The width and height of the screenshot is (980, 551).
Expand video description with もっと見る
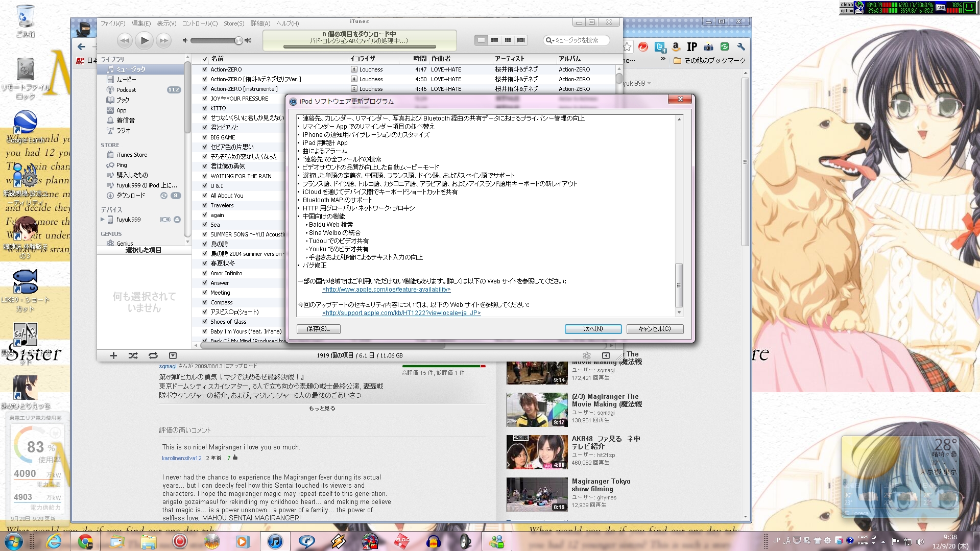coord(322,409)
